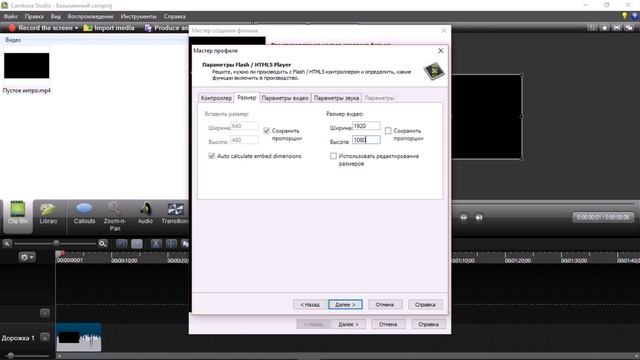
Task: Toggle Auto calculate embed dimensions checkbox
Action: click(x=211, y=156)
